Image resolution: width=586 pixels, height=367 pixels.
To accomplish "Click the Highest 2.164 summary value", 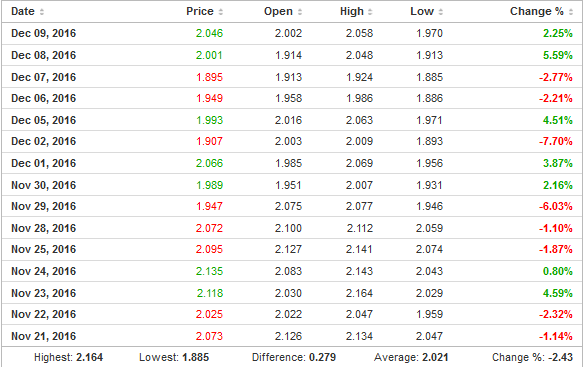I will pyautogui.click(x=89, y=357).
